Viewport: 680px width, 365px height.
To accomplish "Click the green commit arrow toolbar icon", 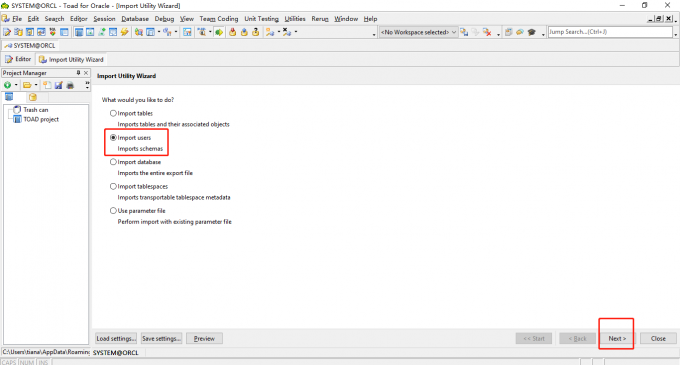I will (219, 32).
